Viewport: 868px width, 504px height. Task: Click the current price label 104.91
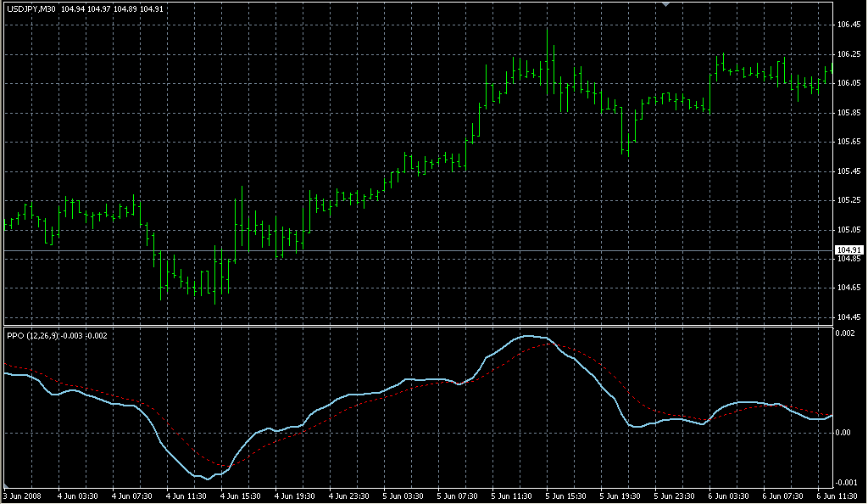[x=849, y=250]
